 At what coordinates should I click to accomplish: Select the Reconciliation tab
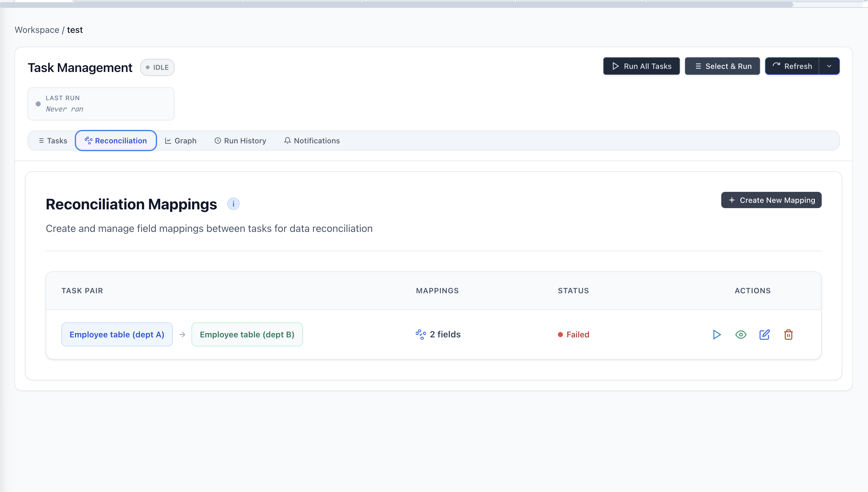(116, 141)
